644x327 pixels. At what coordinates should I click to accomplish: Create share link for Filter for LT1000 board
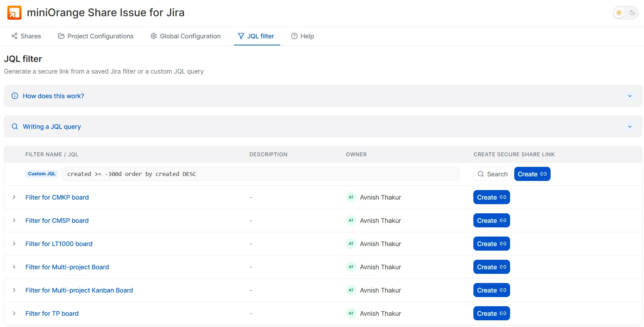coord(491,244)
